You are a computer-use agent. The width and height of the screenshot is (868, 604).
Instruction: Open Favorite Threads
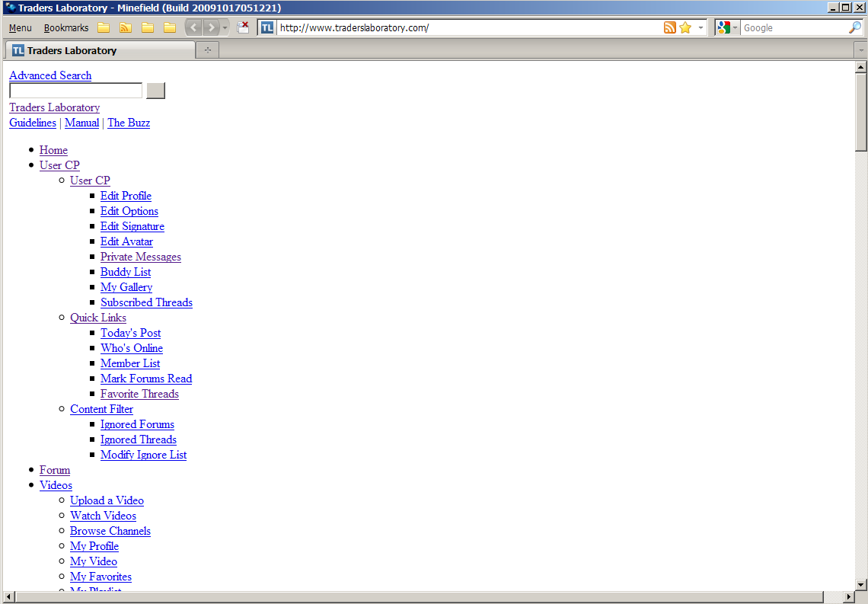pyautogui.click(x=139, y=394)
